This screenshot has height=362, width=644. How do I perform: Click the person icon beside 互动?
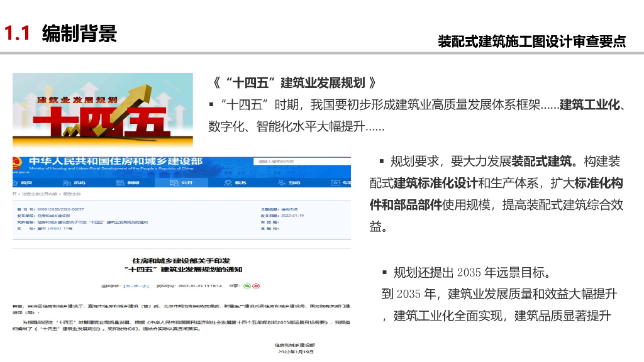[282, 183]
